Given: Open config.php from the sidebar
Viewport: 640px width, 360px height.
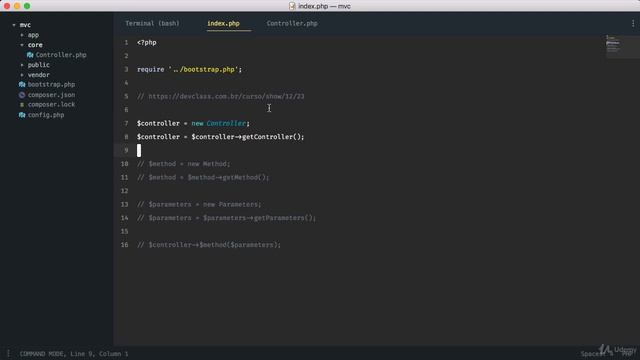Looking at the screenshot, I should click(46, 115).
